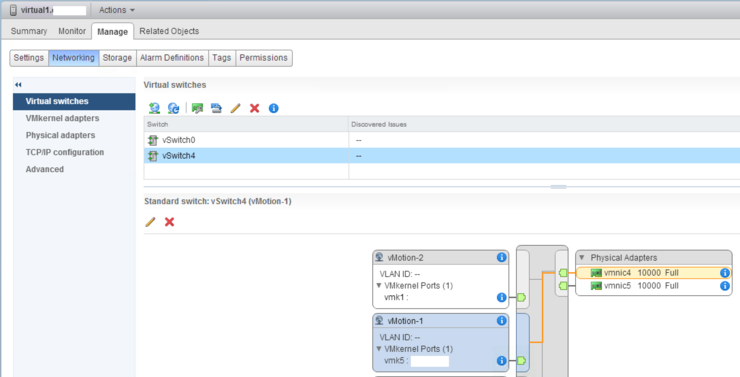Viewport: 740px width, 377px height.
Task: Click info icon on vMotion-1 header
Action: coord(502,320)
